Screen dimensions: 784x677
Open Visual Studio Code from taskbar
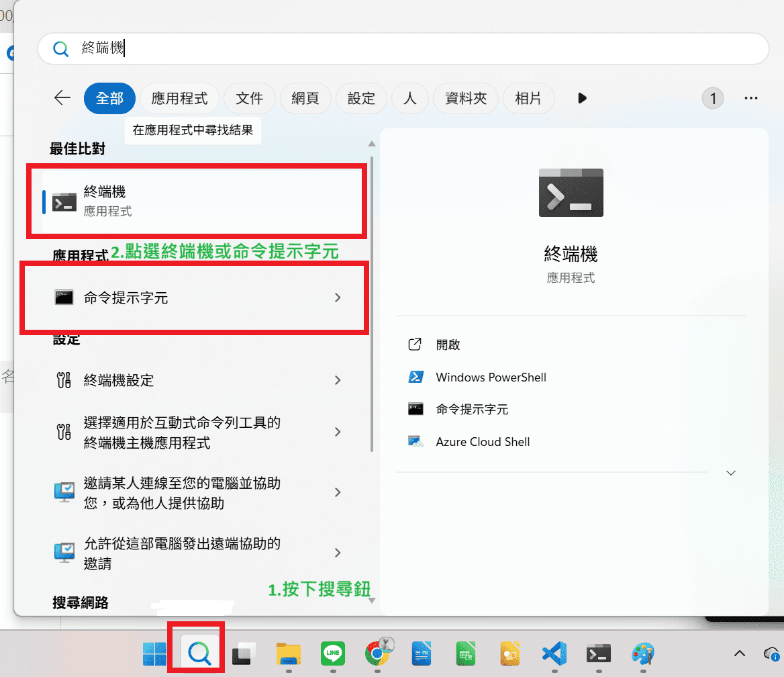[554, 652]
